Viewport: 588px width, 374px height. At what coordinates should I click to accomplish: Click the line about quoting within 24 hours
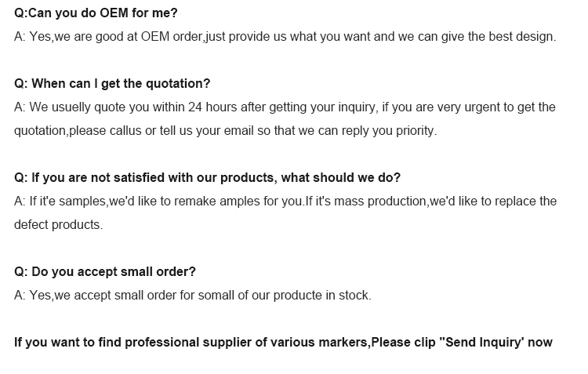pos(285,107)
